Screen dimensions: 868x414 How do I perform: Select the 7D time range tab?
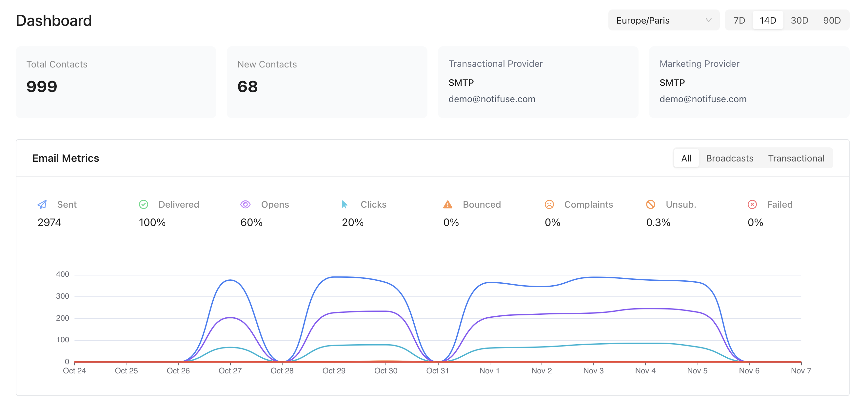coord(739,20)
